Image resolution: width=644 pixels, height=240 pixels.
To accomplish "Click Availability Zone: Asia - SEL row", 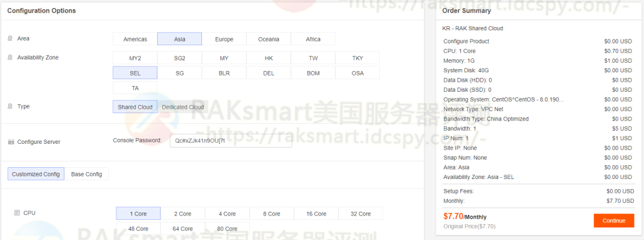I will 538,177.
